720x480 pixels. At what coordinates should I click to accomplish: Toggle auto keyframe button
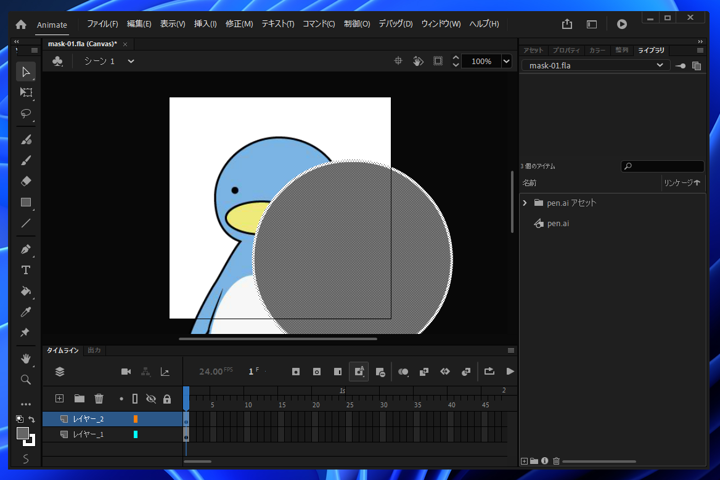point(359,371)
